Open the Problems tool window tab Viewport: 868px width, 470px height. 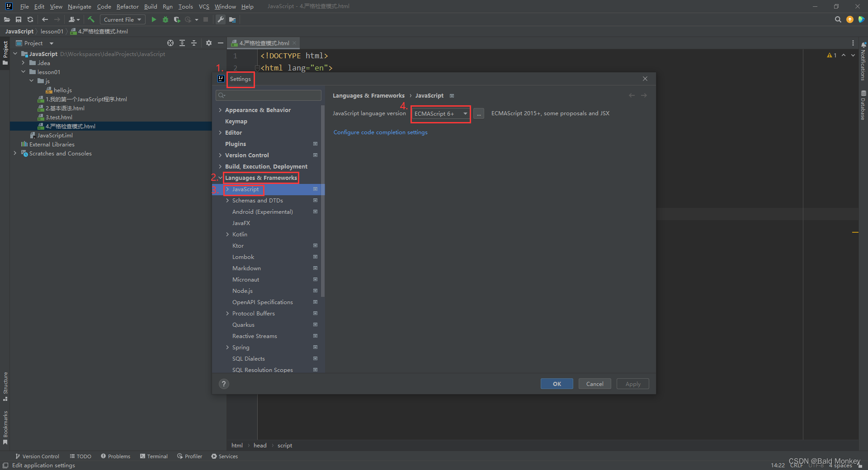click(x=115, y=456)
